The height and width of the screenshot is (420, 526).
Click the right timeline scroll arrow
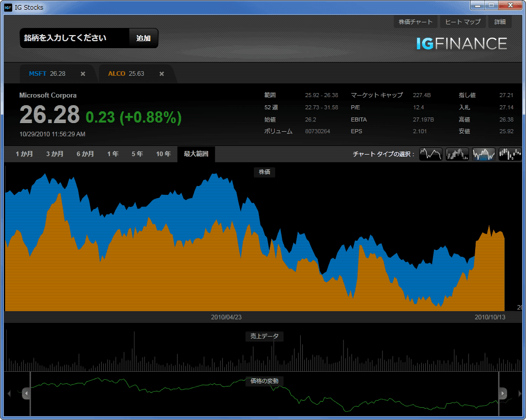tap(520, 394)
